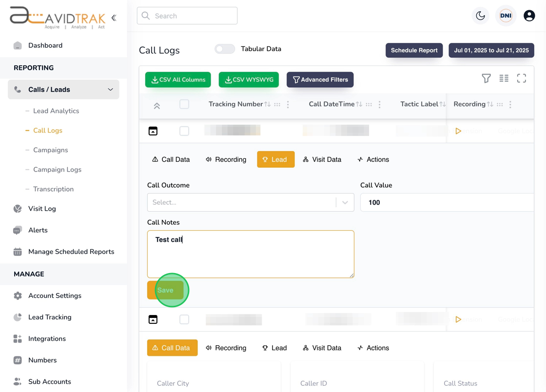Open Lead tab in second row

point(274,348)
